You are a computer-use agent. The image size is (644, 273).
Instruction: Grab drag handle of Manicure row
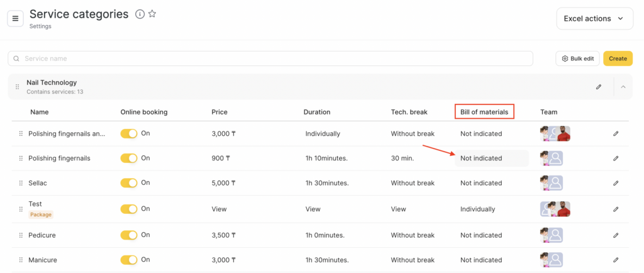pos(21,260)
